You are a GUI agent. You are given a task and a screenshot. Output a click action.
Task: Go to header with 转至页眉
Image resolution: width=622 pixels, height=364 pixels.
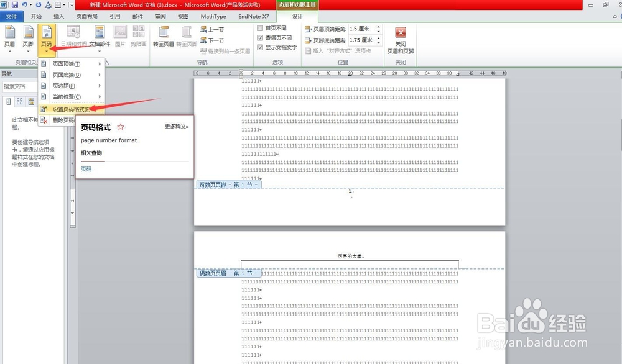point(164,37)
